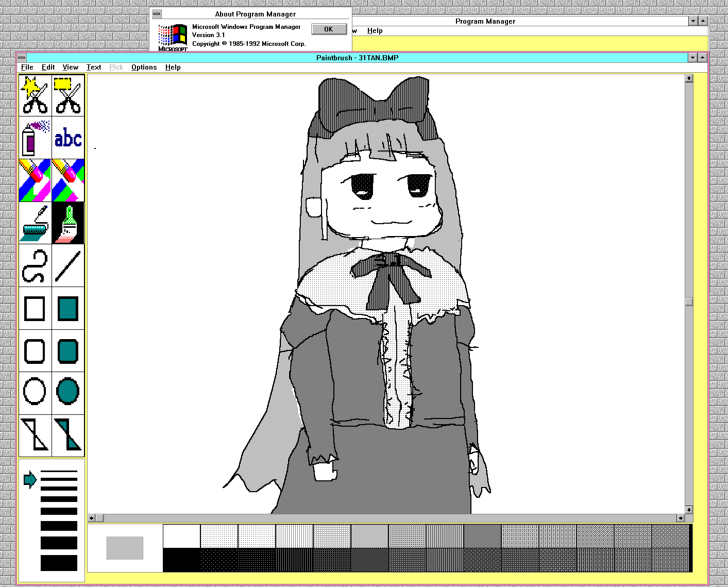The width and height of the screenshot is (728, 587).
Task: Activate the Brush tool
Action: pos(68,223)
